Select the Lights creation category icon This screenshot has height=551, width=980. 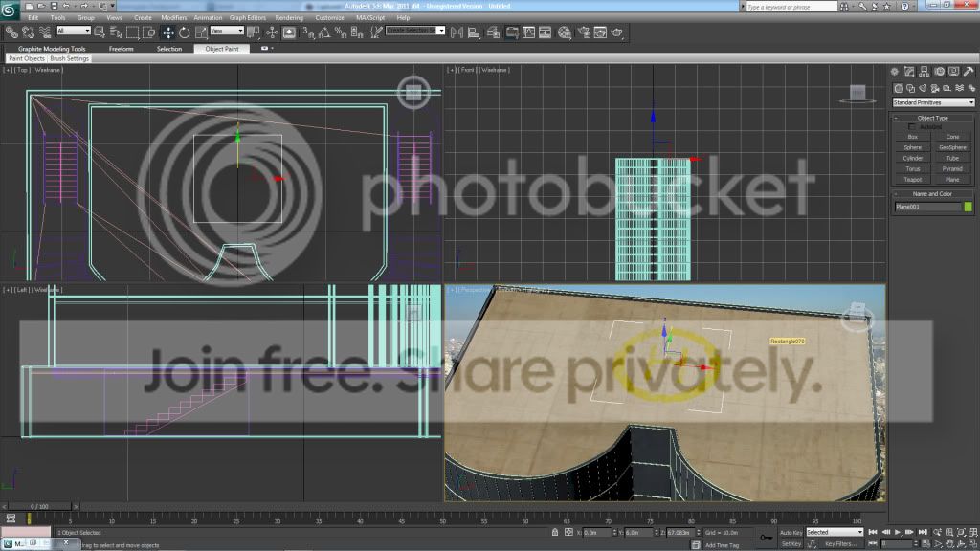(924, 88)
